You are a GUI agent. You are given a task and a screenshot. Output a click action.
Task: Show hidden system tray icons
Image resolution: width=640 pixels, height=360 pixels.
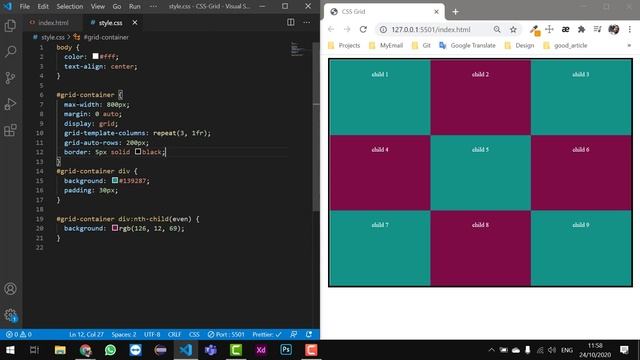point(491,350)
